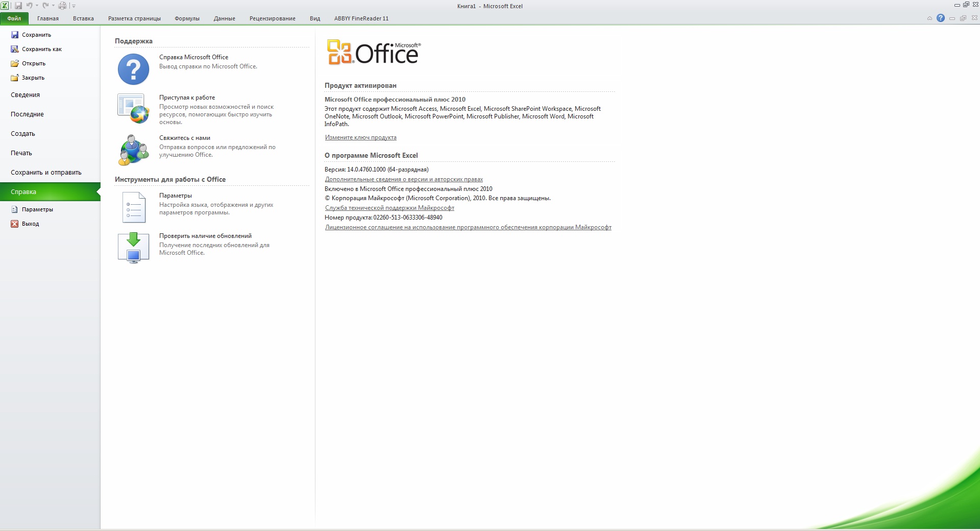
Task: Click Открыть in the sidebar
Action: click(34, 63)
